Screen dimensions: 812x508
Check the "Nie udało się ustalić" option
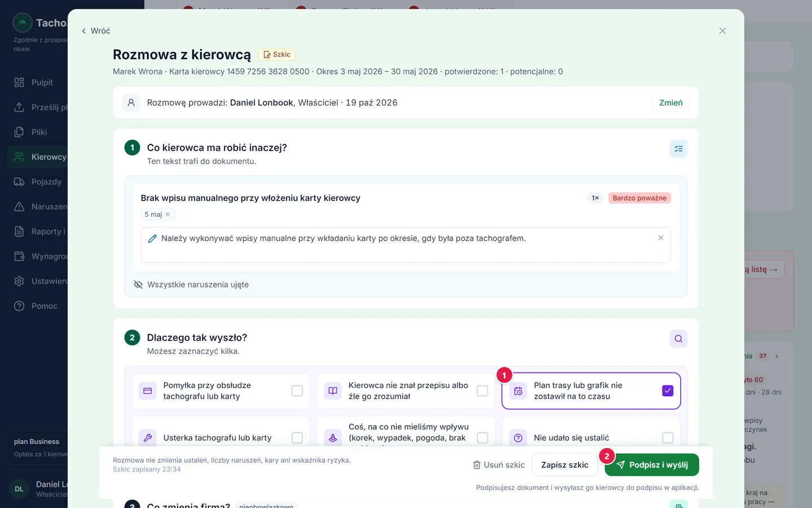coord(668,438)
